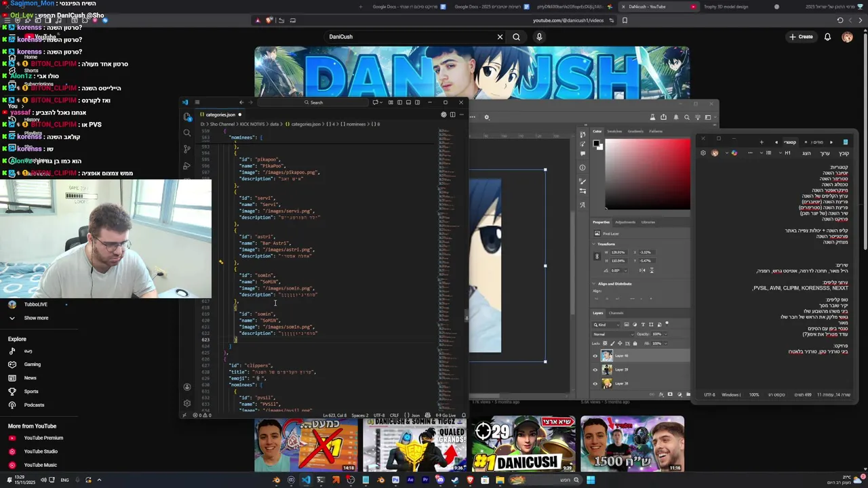868x488 pixels.
Task: Click the Chrome reload button
Action: click(x=840, y=20)
